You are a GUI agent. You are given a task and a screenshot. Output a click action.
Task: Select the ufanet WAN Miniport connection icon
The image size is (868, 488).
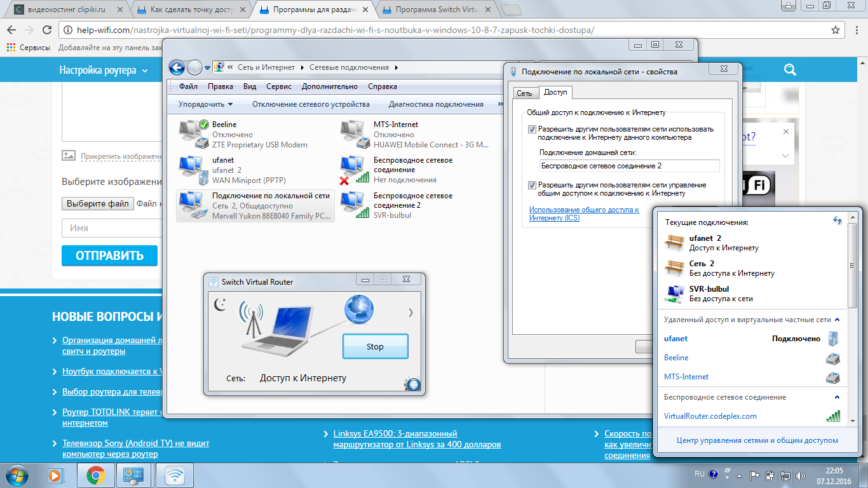[x=194, y=170]
